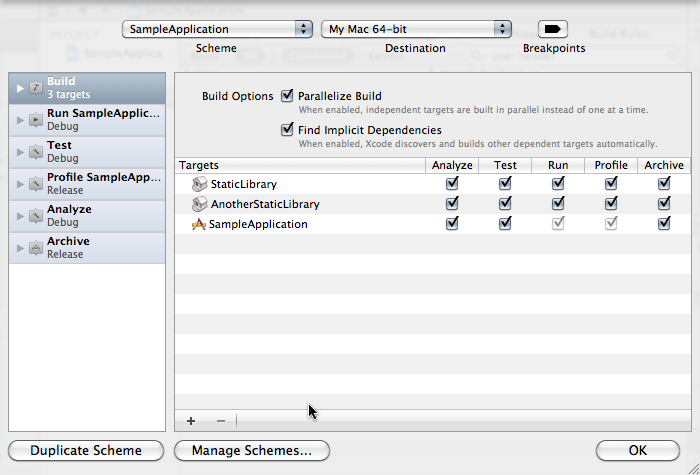Click the Build action hammer icon

36,88
